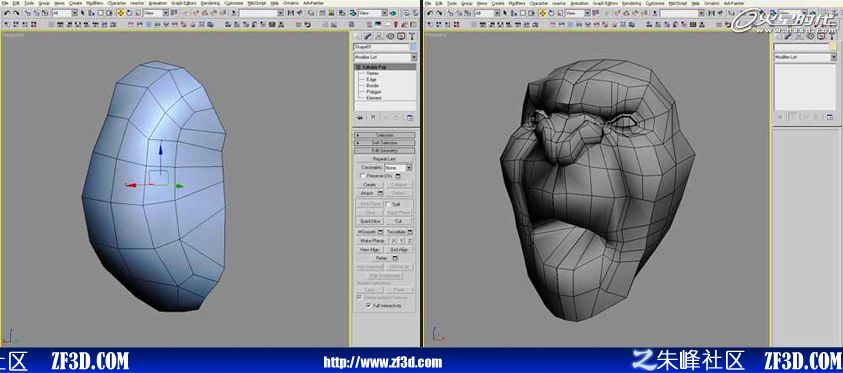Select the Move tool in the left window toolbar
The image size is (843, 373).
point(121,13)
